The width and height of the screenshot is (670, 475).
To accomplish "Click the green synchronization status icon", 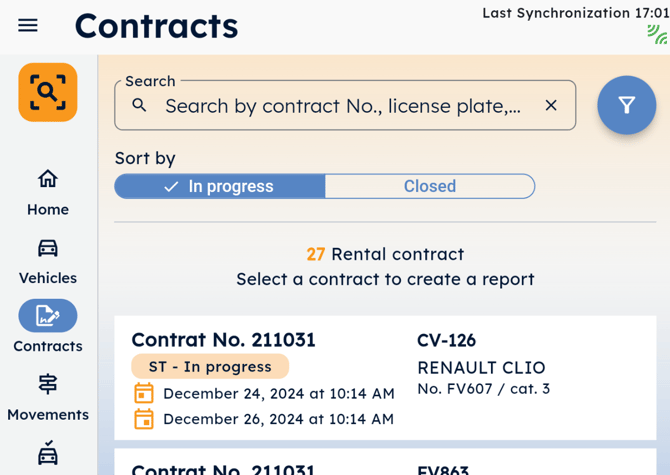I will click(657, 35).
